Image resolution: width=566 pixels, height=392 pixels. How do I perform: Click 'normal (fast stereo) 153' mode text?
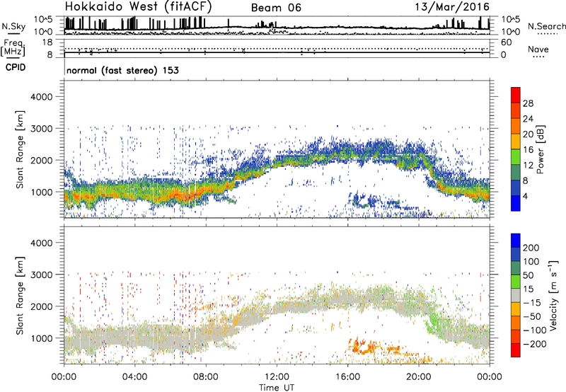pos(122,70)
